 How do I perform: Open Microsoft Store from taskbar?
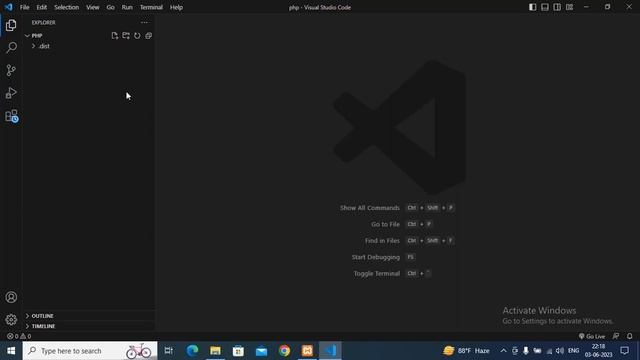point(238,351)
